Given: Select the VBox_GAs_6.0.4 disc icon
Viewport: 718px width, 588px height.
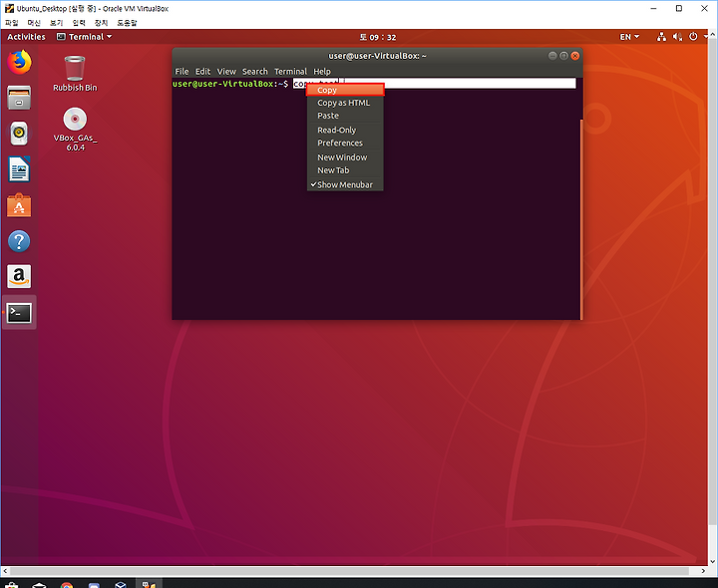Looking at the screenshot, I should (x=75, y=130).
